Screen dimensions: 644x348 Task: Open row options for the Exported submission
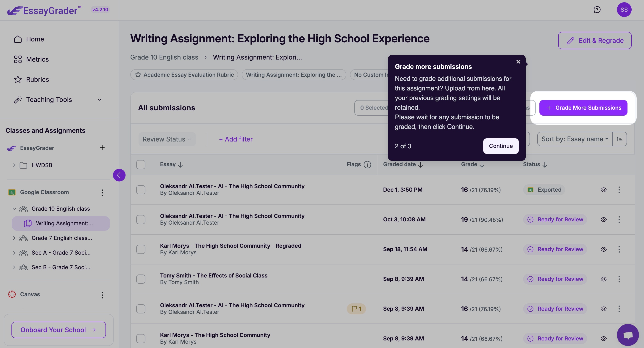pos(619,190)
